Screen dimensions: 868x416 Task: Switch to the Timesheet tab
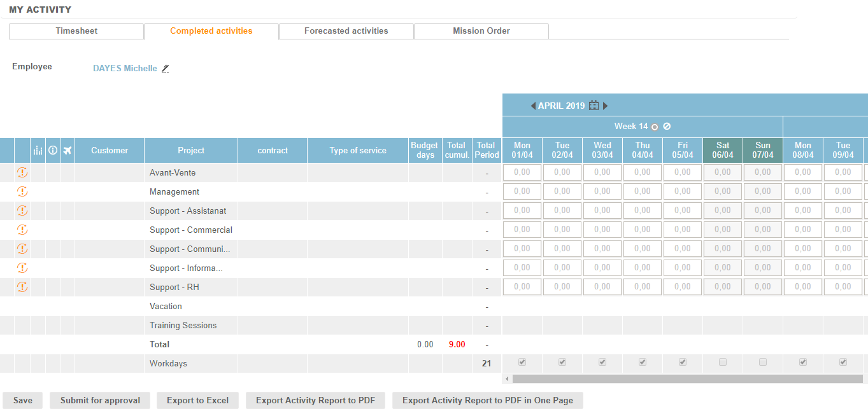pyautogui.click(x=76, y=31)
